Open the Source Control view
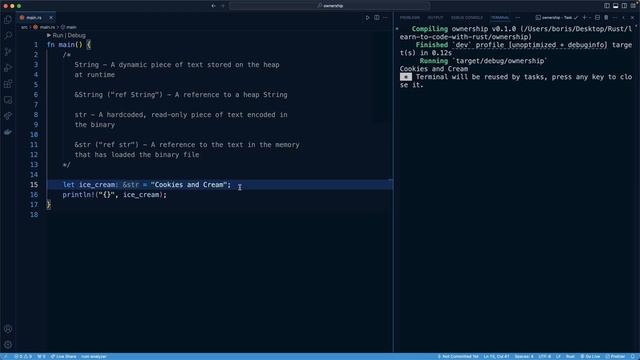Screen dimensions: 640x360 click(x=8, y=52)
